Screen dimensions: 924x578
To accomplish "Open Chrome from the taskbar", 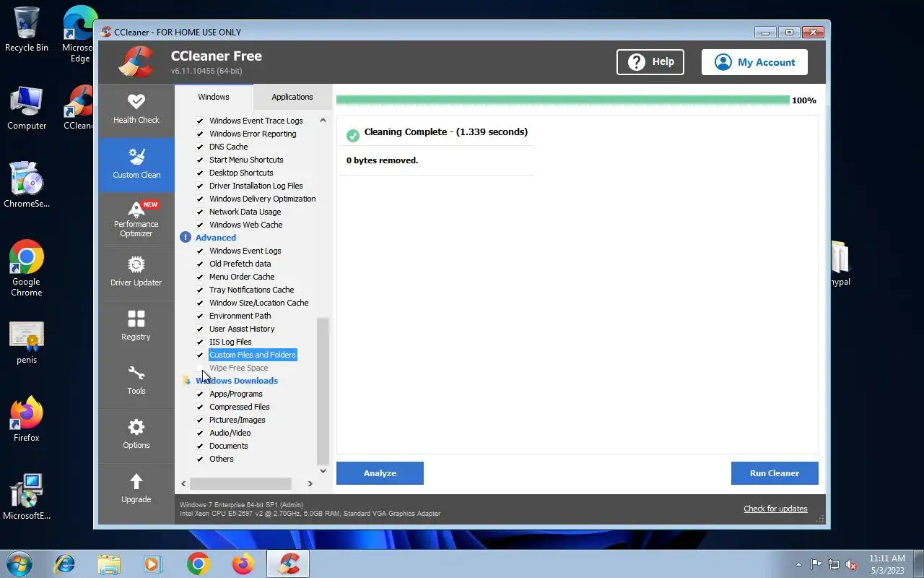I will 199,564.
